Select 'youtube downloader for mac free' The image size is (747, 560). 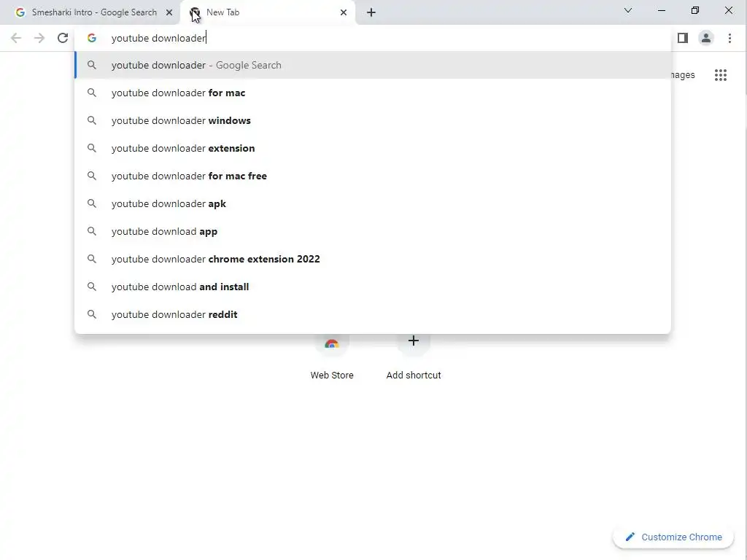(373, 176)
